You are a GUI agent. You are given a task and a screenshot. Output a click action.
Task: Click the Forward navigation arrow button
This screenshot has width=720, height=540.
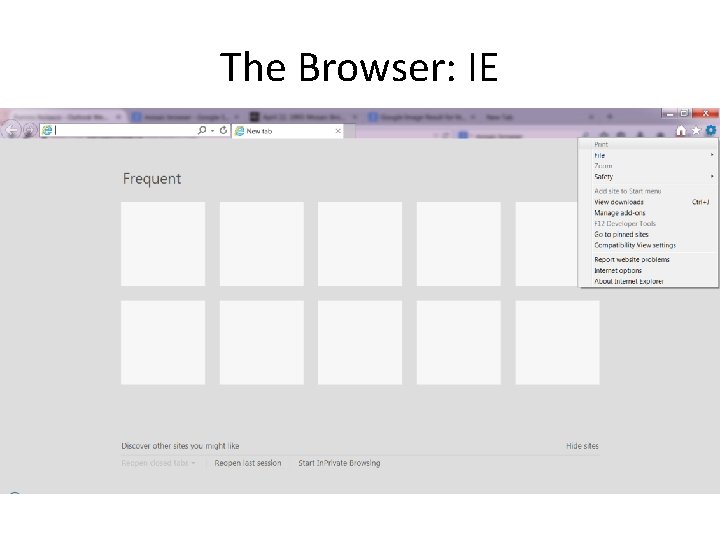pyautogui.click(x=29, y=131)
